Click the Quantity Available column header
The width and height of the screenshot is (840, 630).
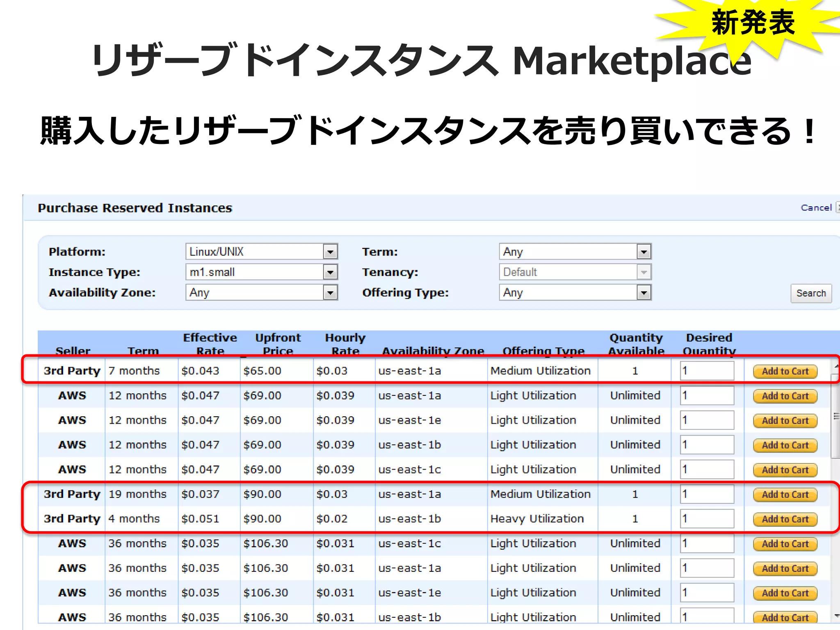(636, 344)
